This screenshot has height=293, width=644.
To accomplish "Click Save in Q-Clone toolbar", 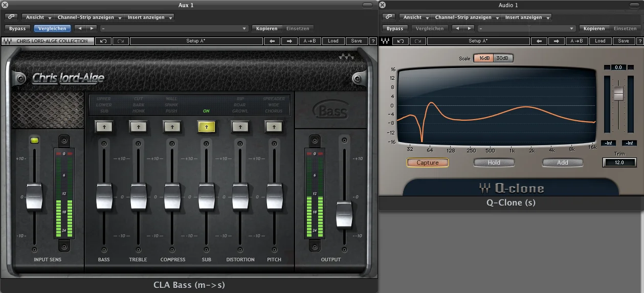I will tap(624, 41).
